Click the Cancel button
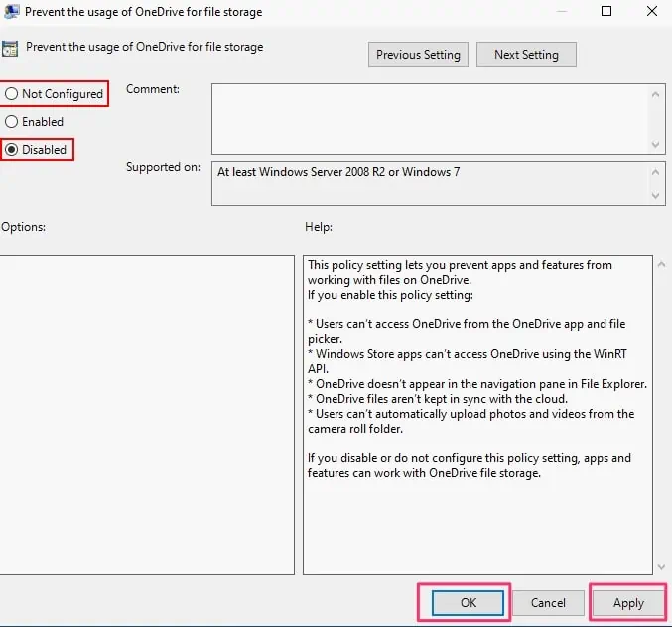 pyautogui.click(x=548, y=603)
